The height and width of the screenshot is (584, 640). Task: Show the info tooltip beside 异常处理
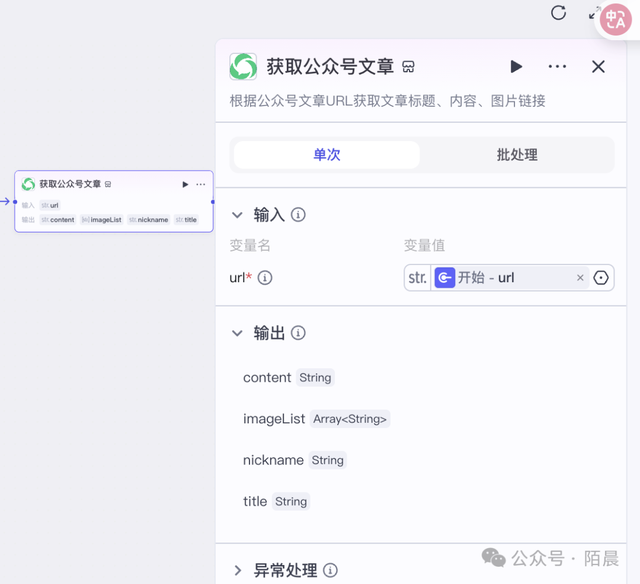330,570
